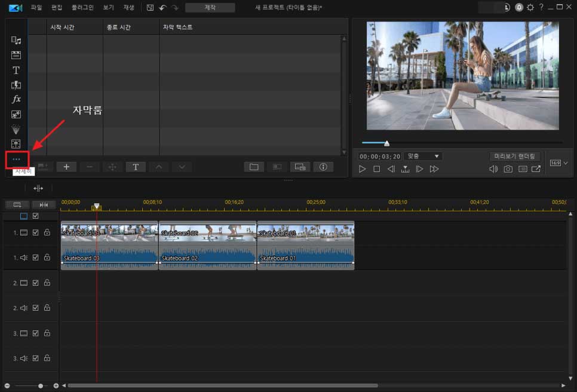Open the Media Room in the left sidebar
The image size is (577, 392).
tap(16, 40)
